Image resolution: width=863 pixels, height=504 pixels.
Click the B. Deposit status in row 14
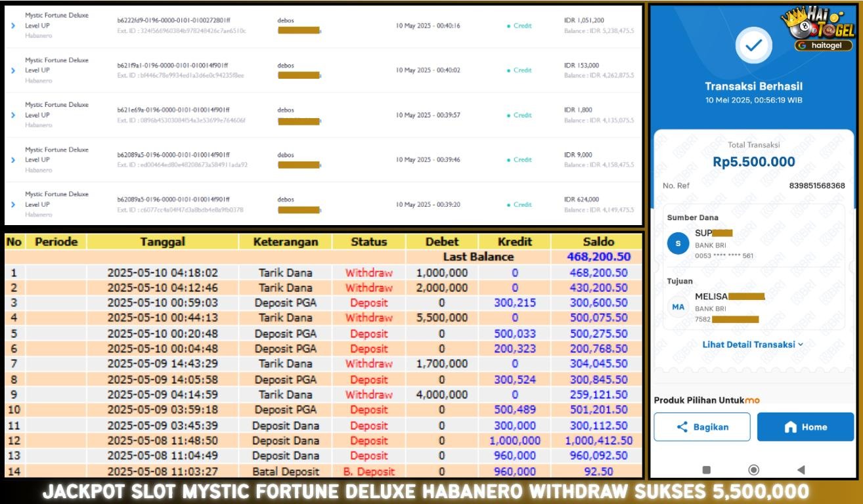(x=369, y=471)
